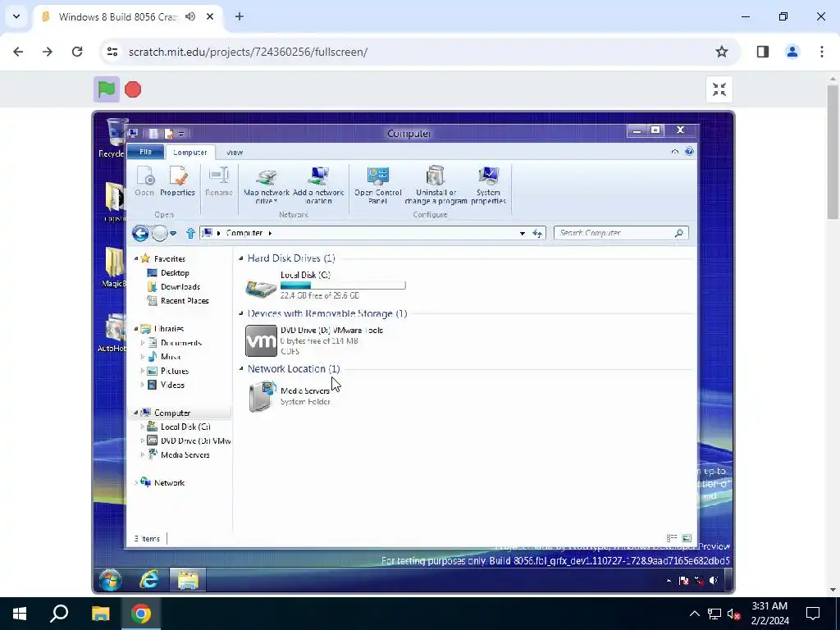Select Downloads in the navigation pane
840x630 pixels.
[x=174, y=286]
